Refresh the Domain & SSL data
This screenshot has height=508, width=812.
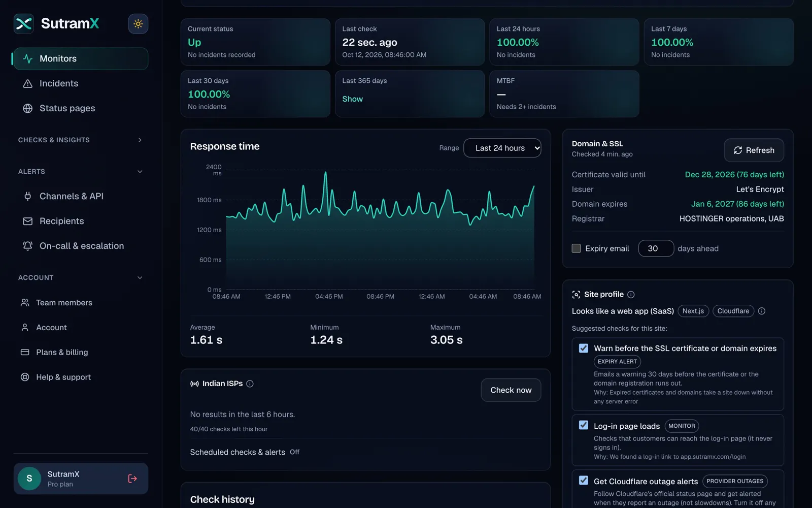754,150
